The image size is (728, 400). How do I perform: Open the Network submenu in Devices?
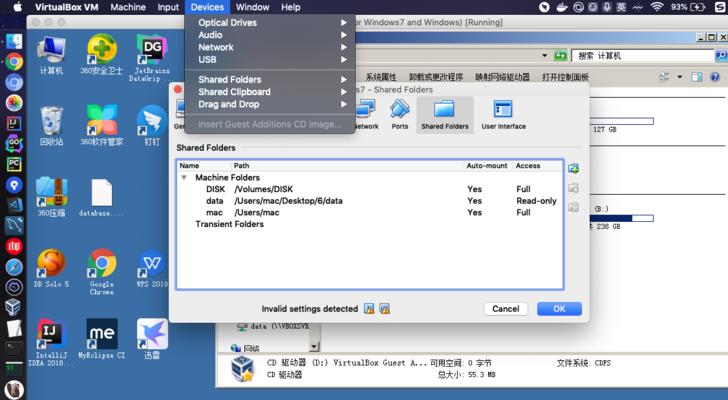[270, 47]
